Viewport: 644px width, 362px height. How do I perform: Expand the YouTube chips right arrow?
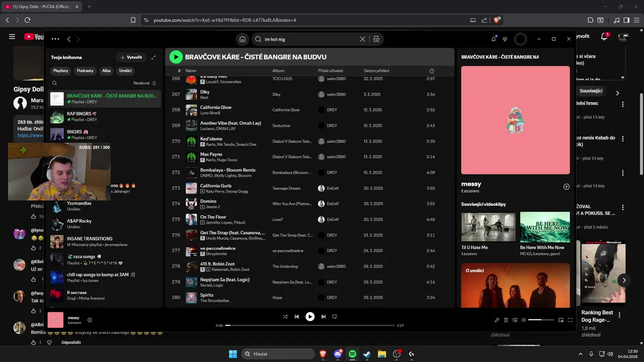(x=617, y=93)
